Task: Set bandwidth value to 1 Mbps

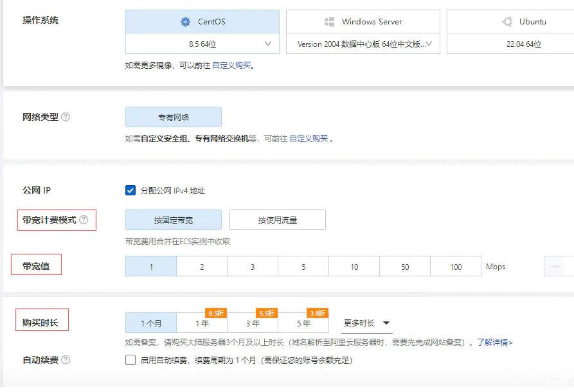Action: pos(151,267)
